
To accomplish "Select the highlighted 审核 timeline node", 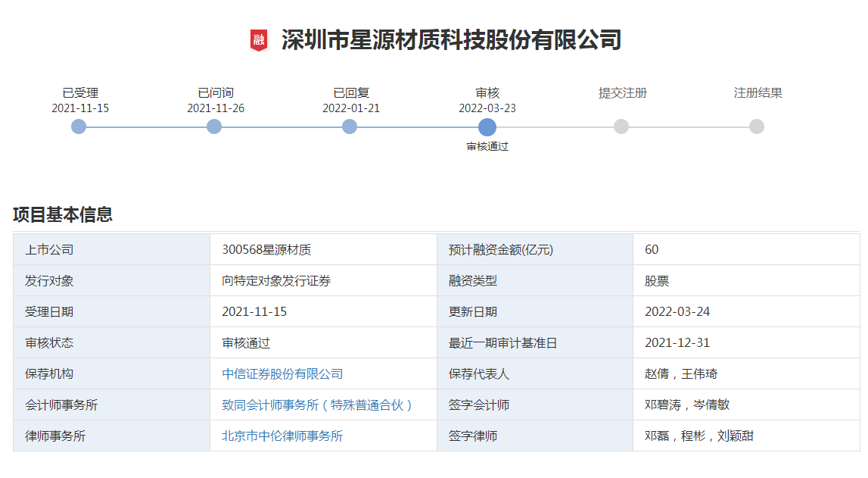I will [487, 127].
